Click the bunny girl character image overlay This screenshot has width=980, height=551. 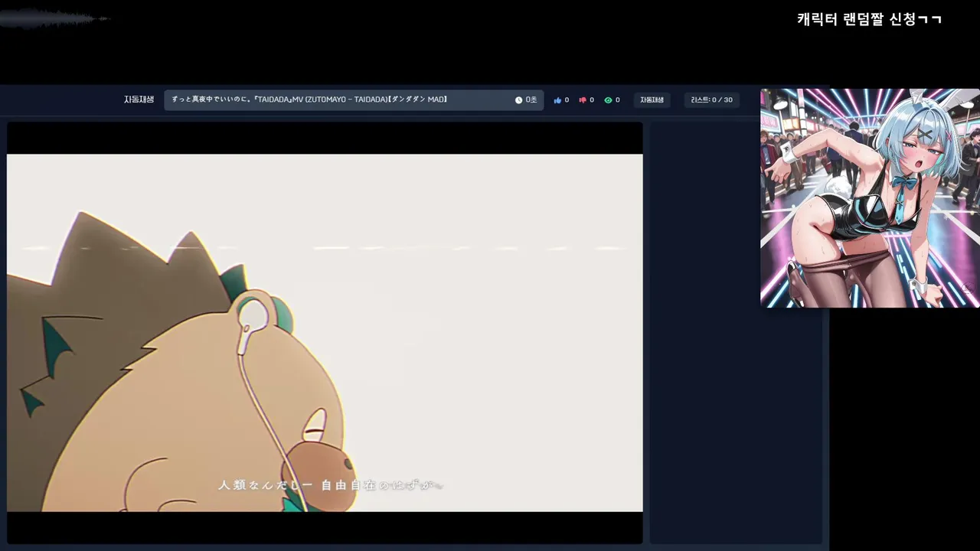click(870, 198)
